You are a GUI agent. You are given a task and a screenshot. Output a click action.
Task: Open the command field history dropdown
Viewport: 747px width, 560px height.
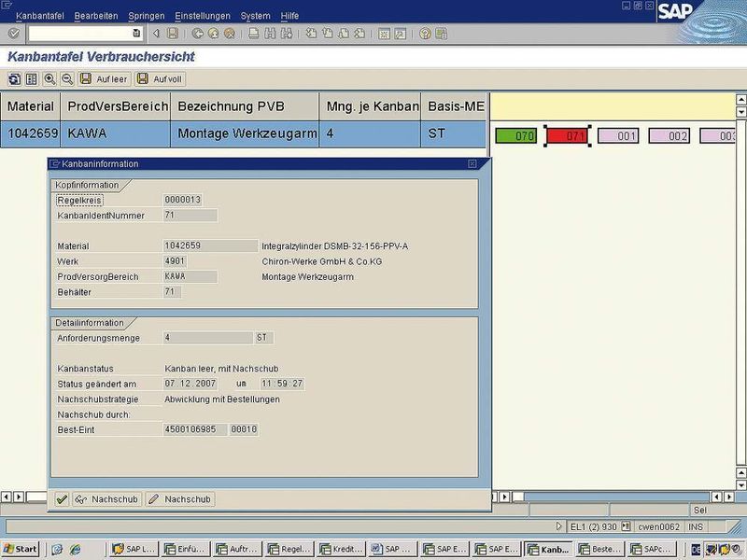[134, 34]
